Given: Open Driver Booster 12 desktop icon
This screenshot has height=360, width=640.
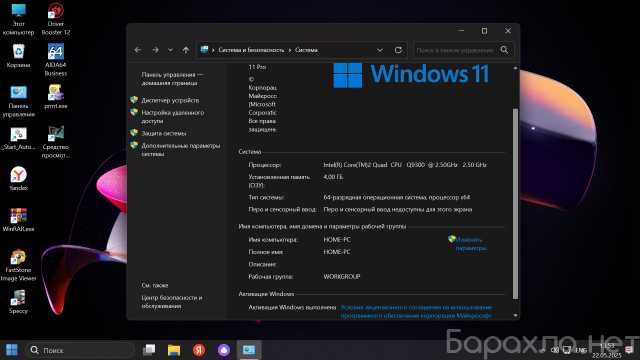Looking at the screenshot, I should (x=56, y=19).
